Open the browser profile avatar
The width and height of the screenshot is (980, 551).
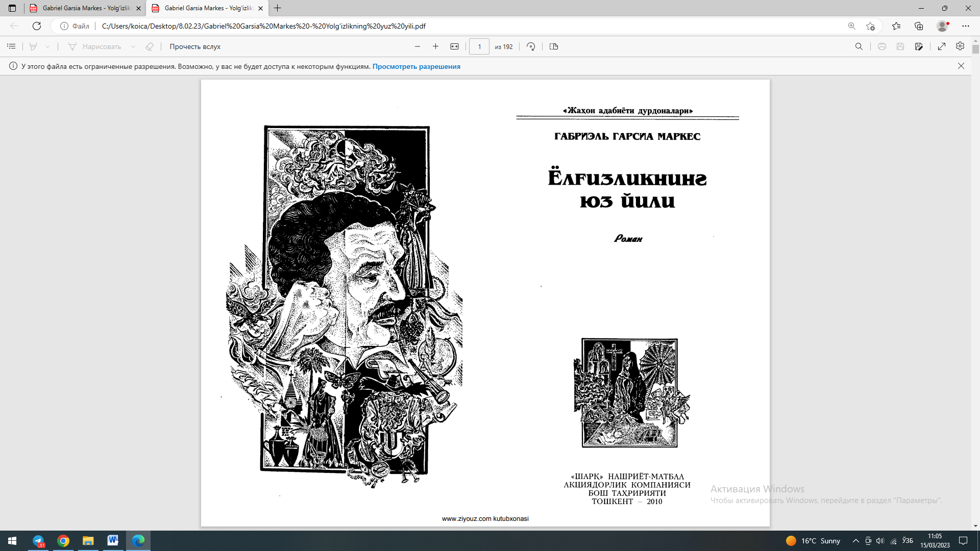[x=942, y=26]
